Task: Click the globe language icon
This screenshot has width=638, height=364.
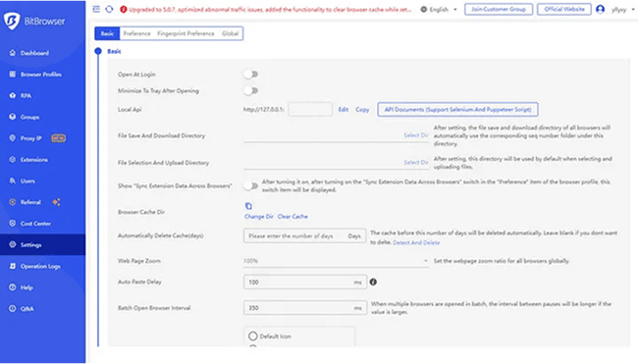Action: (424, 10)
